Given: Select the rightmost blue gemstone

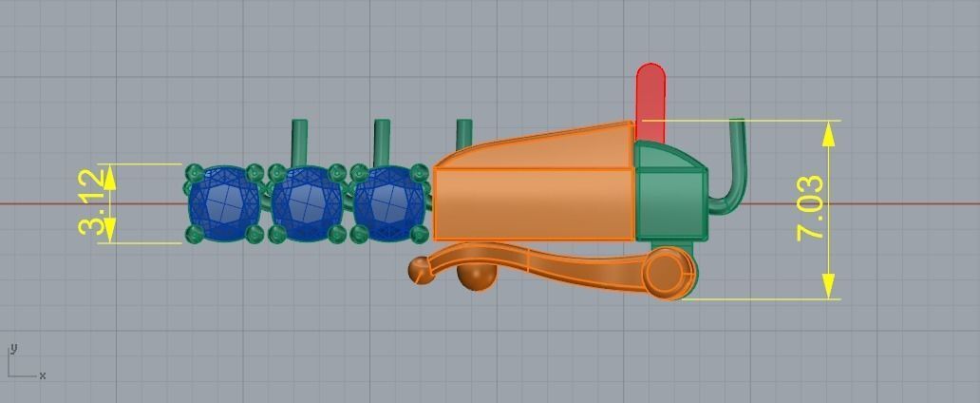Looking at the screenshot, I should click(388, 204).
